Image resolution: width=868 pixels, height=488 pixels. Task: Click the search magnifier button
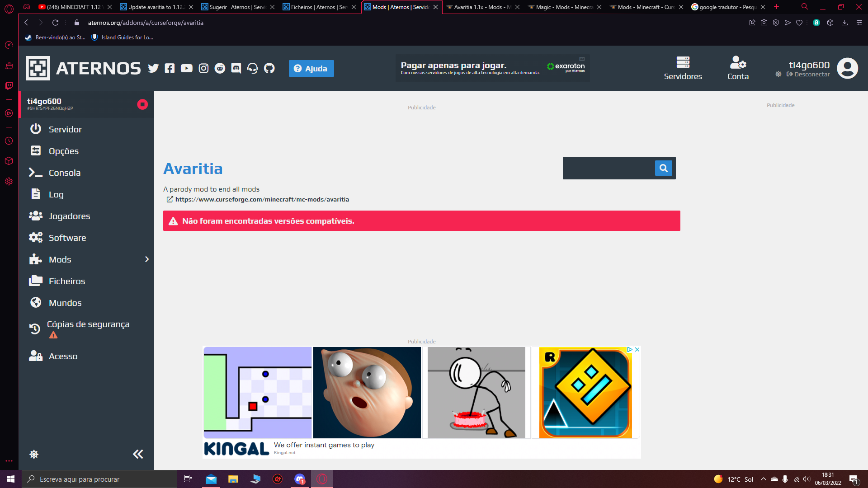pos(664,168)
